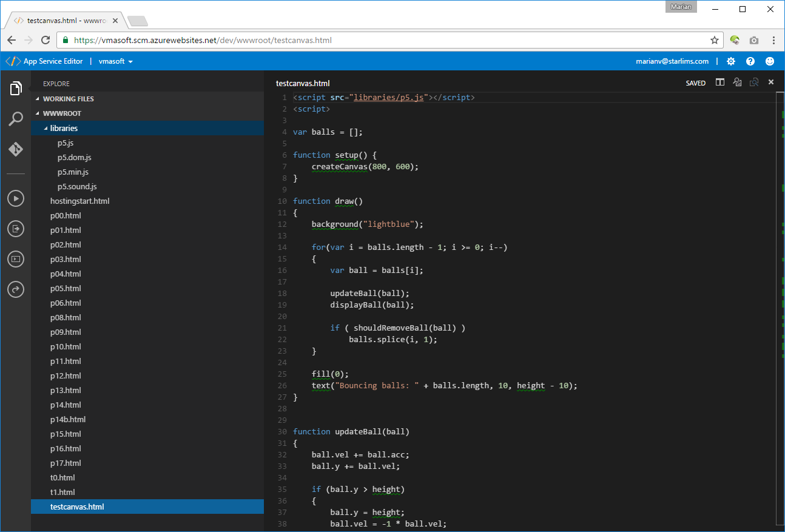
Task: Open the Output window icon in sidebar
Action: [x=16, y=229]
